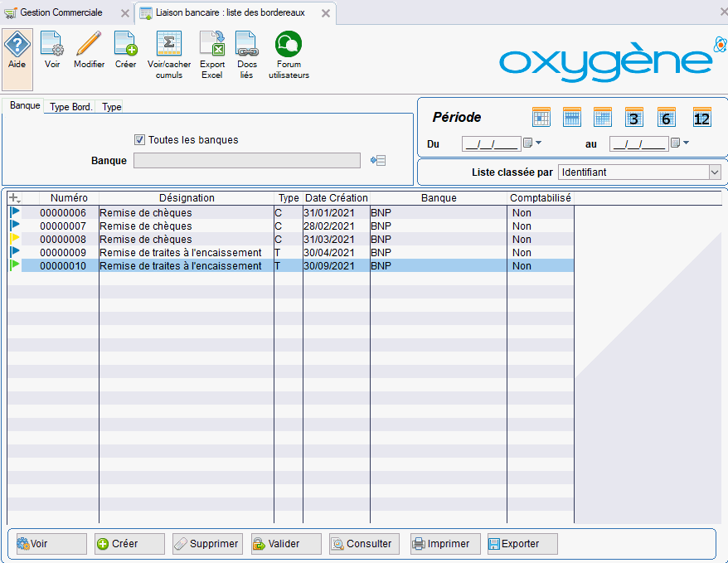The height and width of the screenshot is (563, 728).
Task: Open the column configuration plus icon
Action: (x=14, y=198)
